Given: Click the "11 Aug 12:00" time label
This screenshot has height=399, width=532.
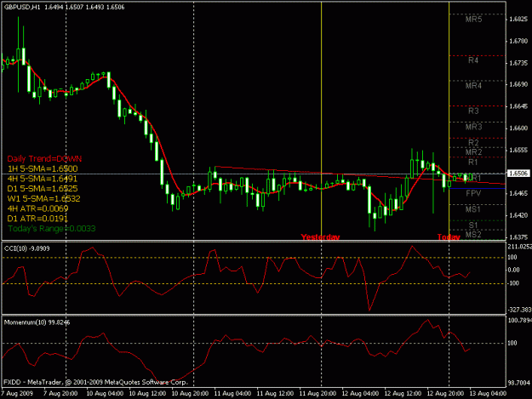Looking at the screenshot, I should click(x=275, y=393).
